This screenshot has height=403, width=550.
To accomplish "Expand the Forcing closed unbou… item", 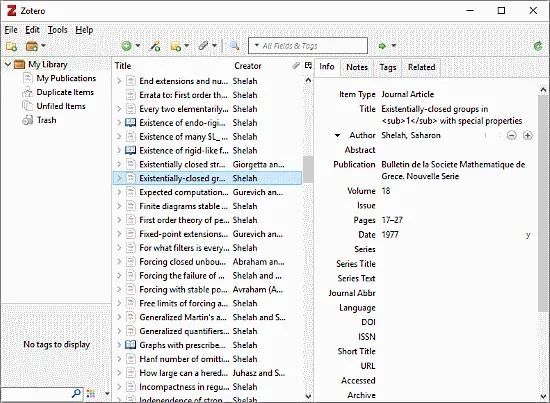I will 119,262.
